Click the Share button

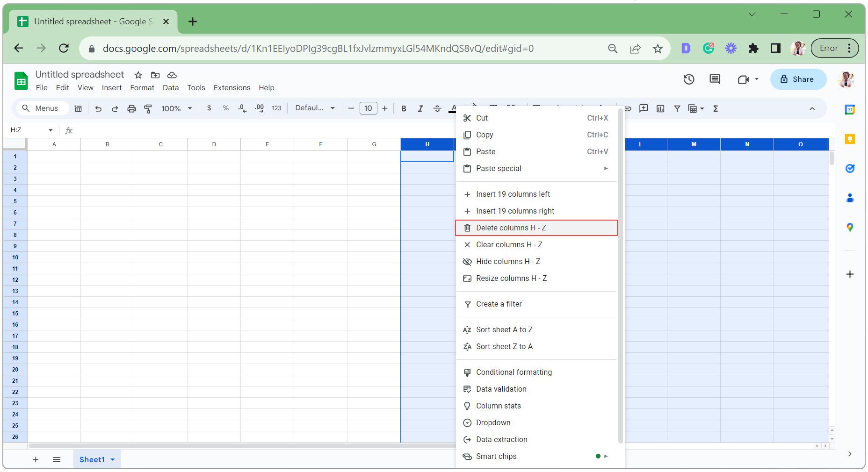[x=798, y=79]
